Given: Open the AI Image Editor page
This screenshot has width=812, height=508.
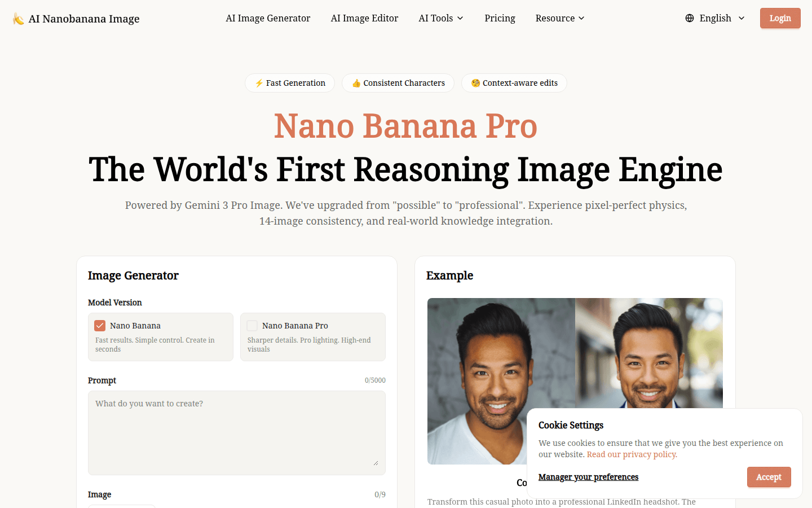Looking at the screenshot, I should pyautogui.click(x=364, y=18).
